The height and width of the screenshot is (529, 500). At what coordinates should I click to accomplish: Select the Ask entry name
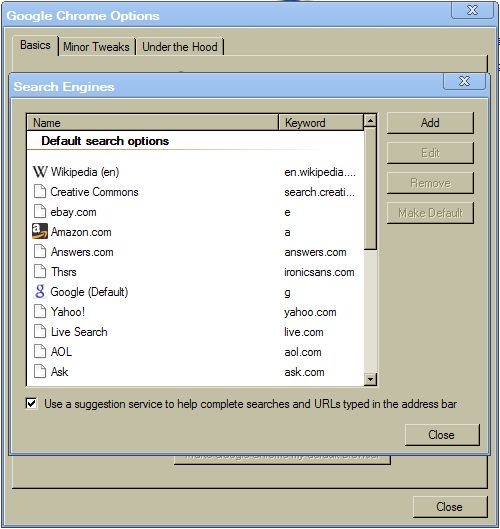coord(60,372)
